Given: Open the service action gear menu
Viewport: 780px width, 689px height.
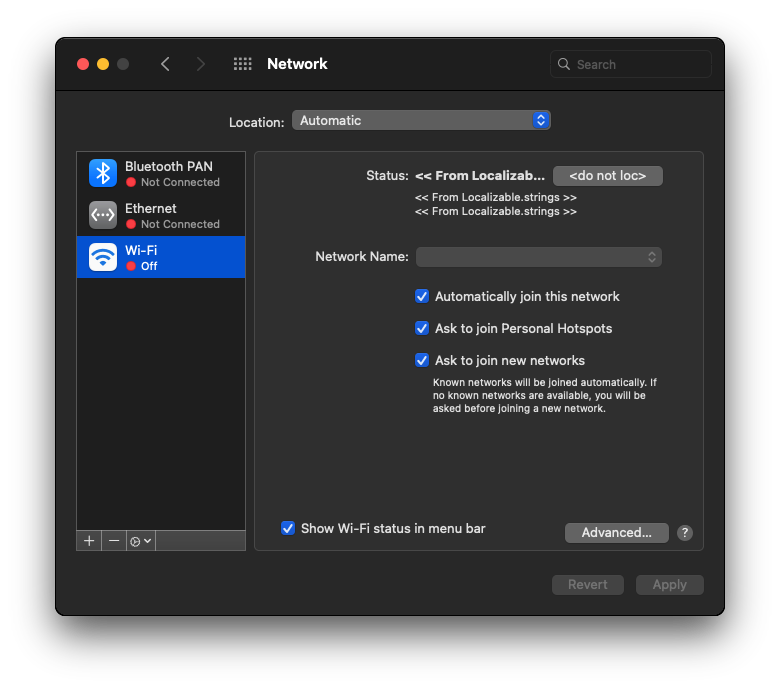Looking at the screenshot, I should click(x=141, y=541).
